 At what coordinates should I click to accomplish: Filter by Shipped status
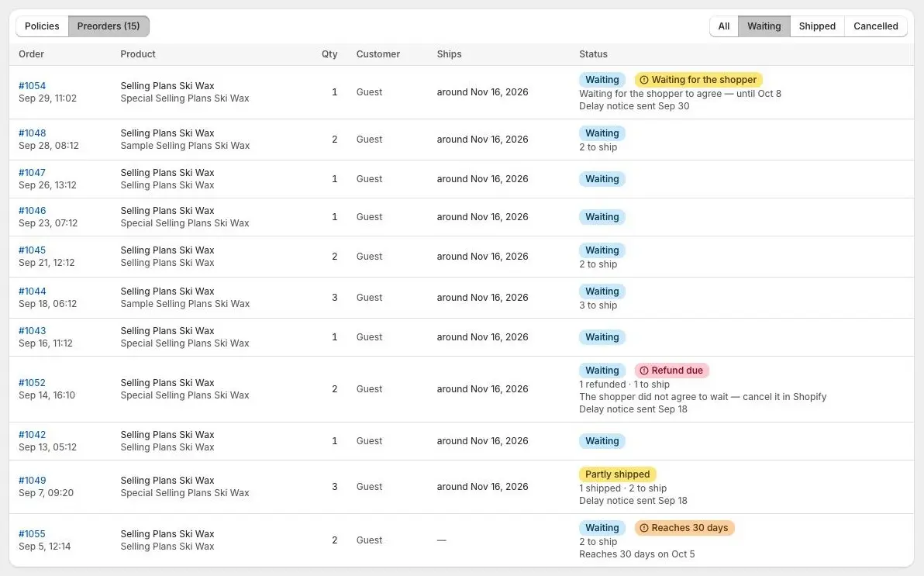[817, 26]
